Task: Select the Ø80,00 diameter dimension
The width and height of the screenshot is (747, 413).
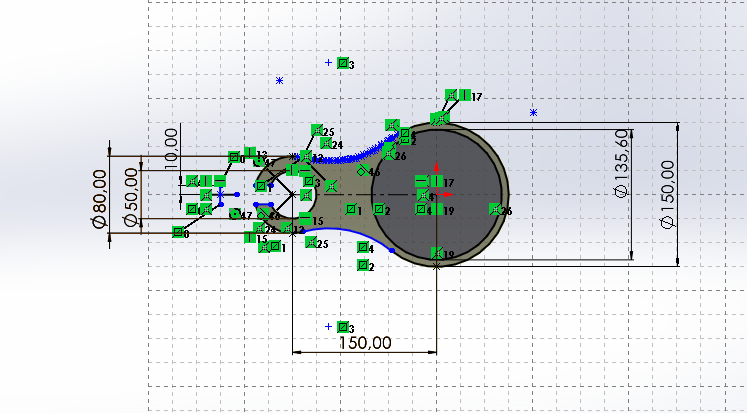Action: pyautogui.click(x=102, y=197)
